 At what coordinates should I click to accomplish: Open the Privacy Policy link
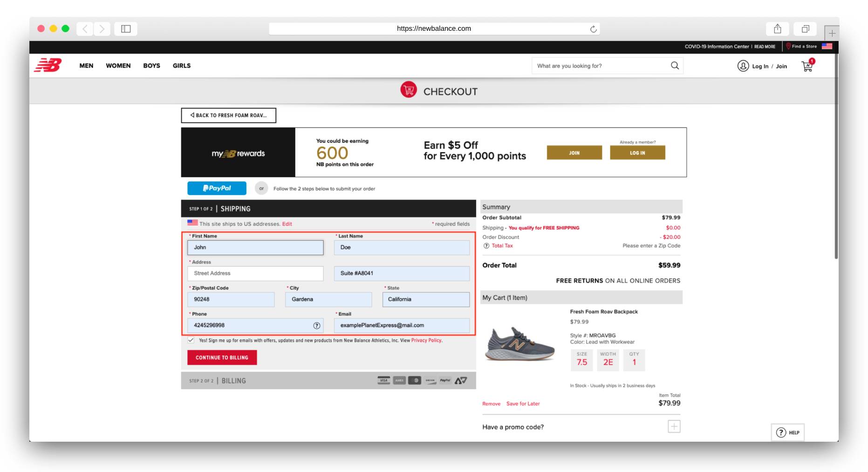[x=426, y=340]
